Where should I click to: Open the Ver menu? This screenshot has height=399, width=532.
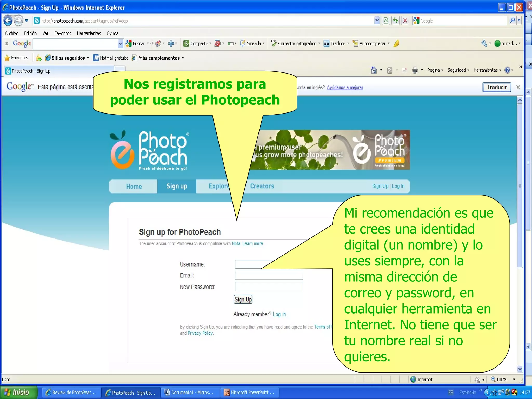pos(45,33)
